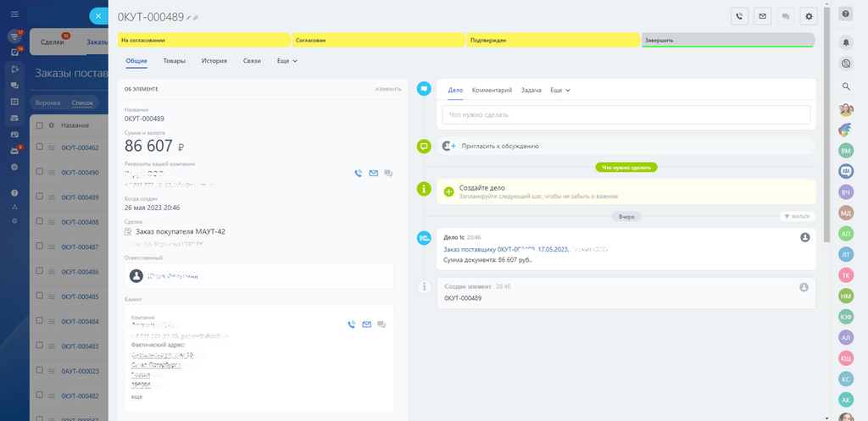868x421 pixels.
Task: Open settings gear in left sidebar
Action: pyautogui.click(x=14, y=221)
